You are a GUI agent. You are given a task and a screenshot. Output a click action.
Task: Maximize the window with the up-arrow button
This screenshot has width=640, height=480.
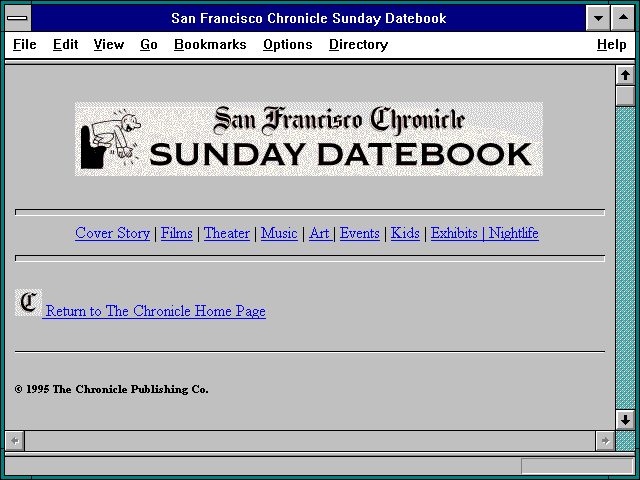pyautogui.click(x=623, y=18)
